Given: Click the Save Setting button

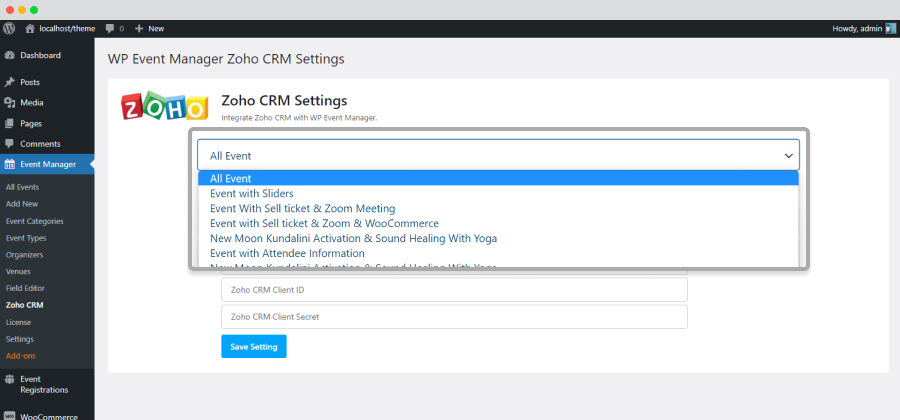Looking at the screenshot, I should coord(254,347).
